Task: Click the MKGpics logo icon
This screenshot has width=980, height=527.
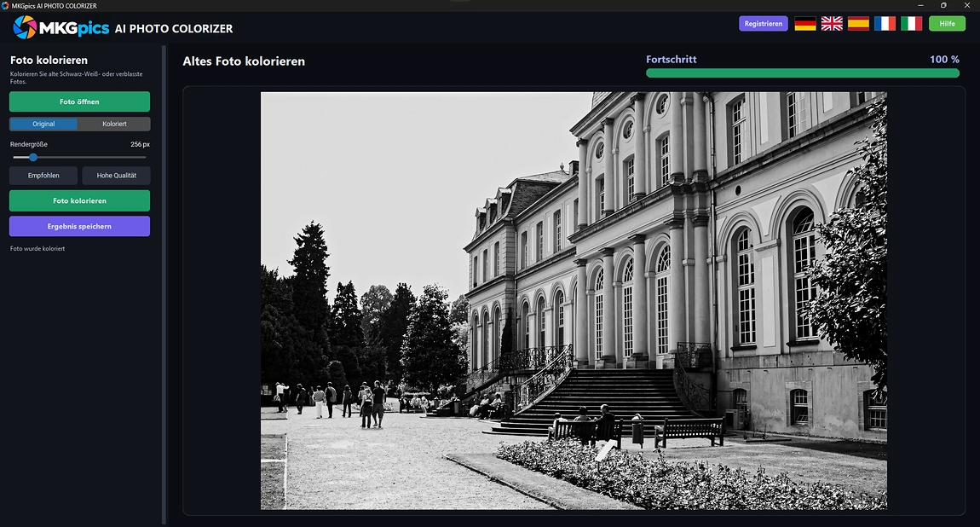Action: [25, 27]
